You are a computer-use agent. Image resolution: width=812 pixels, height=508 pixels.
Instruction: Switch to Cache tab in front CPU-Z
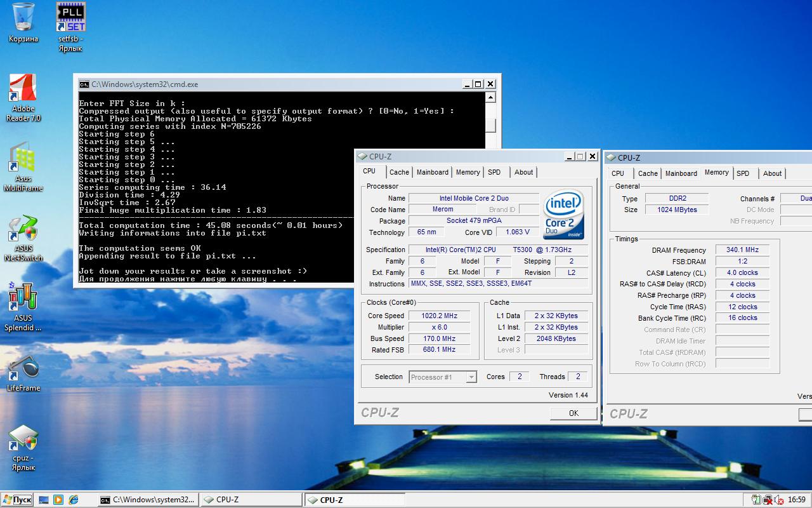coord(399,172)
